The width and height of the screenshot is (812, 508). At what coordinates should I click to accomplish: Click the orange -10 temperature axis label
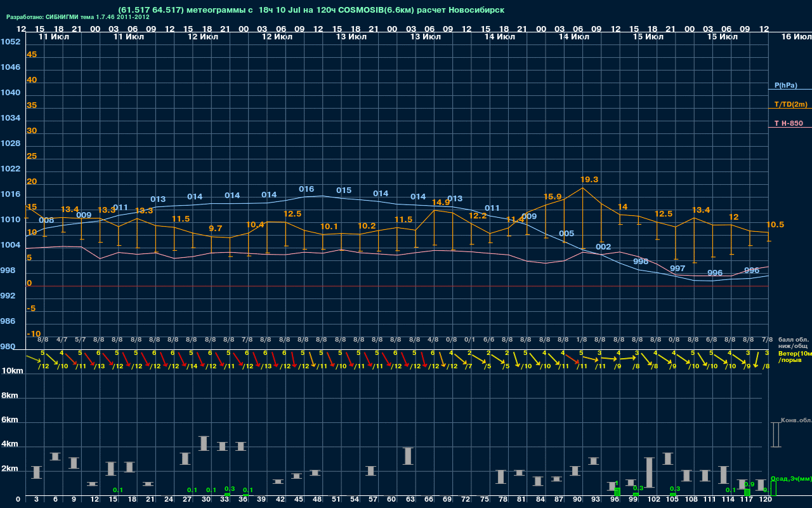(x=34, y=334)
